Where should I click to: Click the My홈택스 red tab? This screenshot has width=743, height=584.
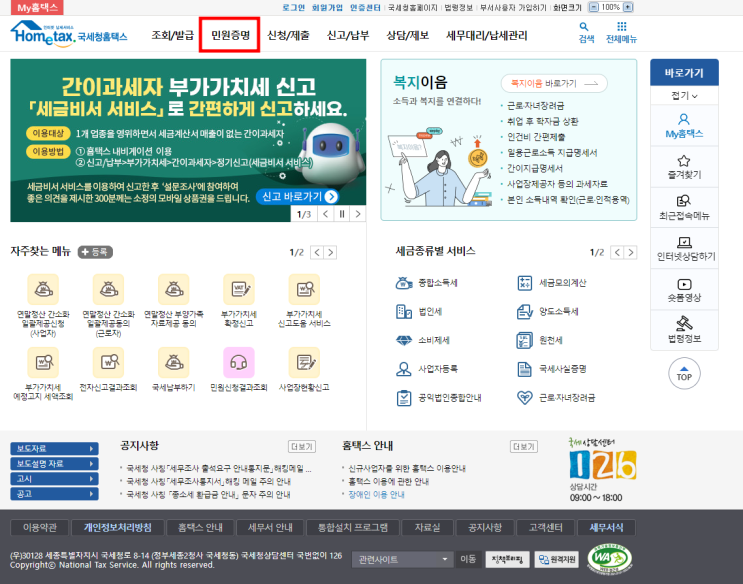point(37,8)
